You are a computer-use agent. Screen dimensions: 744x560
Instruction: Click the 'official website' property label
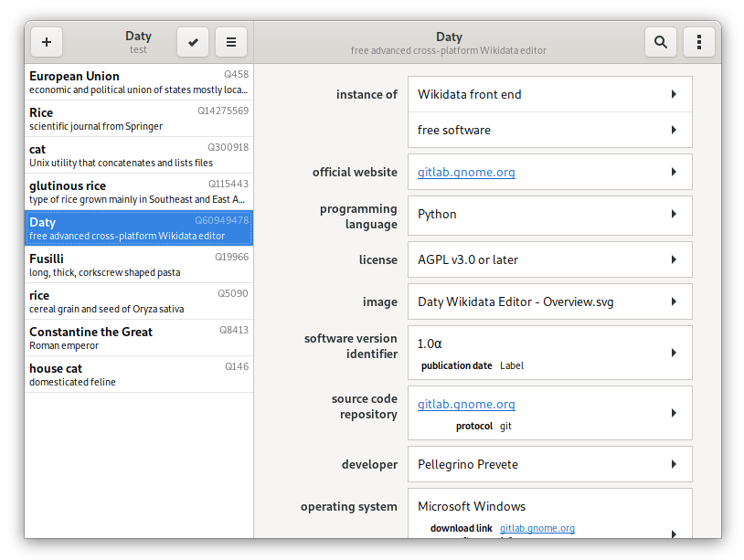355,172
